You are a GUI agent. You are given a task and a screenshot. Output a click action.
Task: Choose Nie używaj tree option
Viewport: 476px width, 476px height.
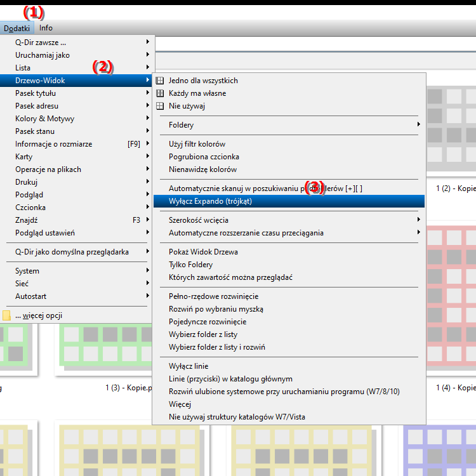click(x=289, y=106)
